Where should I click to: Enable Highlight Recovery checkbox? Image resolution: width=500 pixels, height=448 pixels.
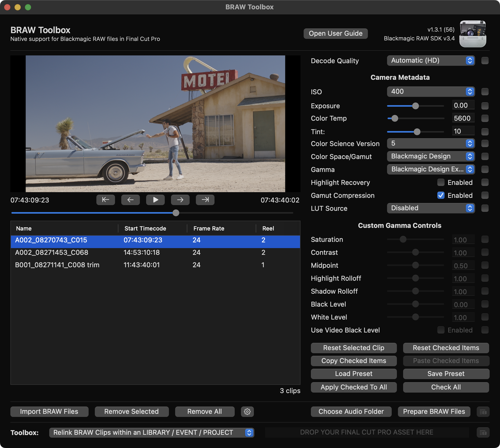[x=441, y=182]
